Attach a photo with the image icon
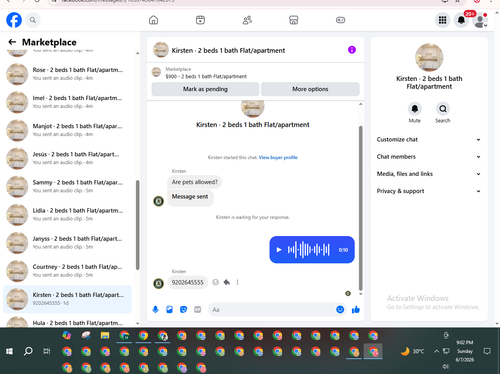500x374 pixels. pos(169,310)
